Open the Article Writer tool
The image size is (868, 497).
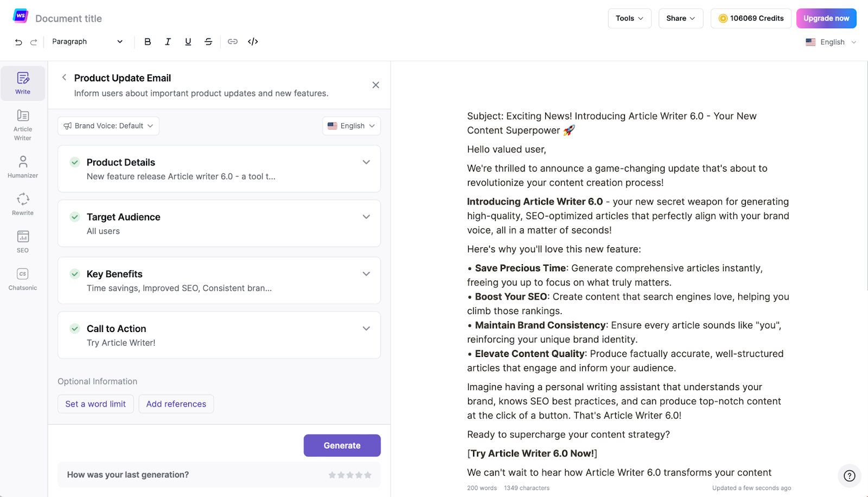click(23, 125)
